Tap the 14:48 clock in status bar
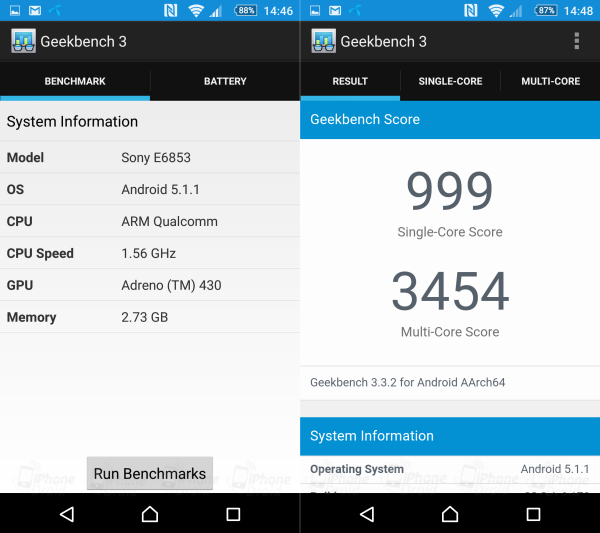600x533 pixels. tap(578, 11)
